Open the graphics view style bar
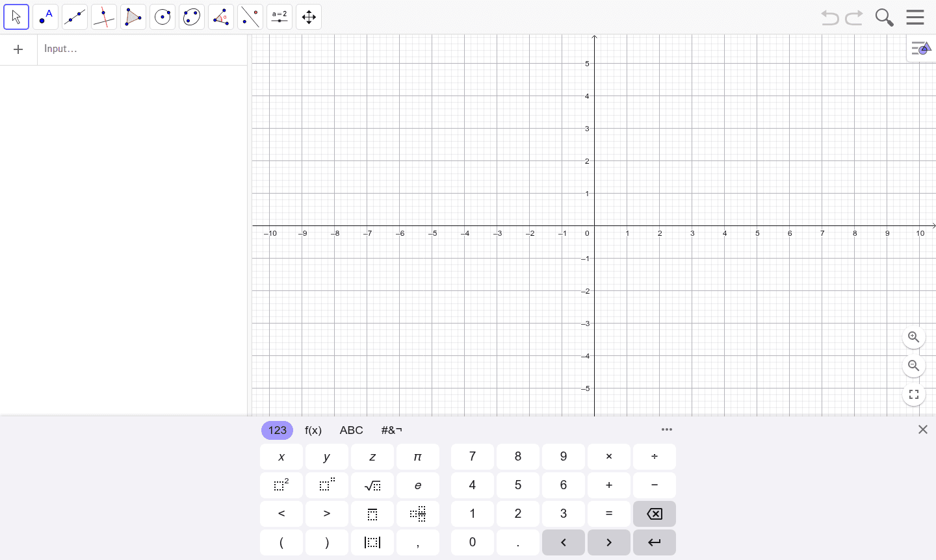Viewport: 936px width, 560px height. pyautogui.click(x=921, y=48)
